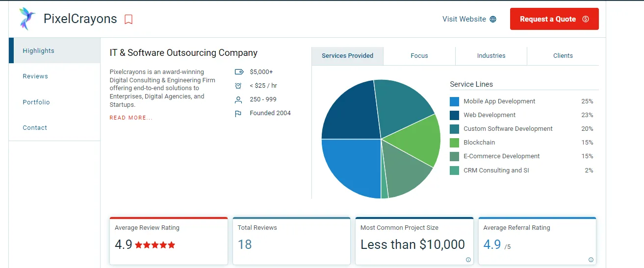Click the Total Reviews count 18

245,244
